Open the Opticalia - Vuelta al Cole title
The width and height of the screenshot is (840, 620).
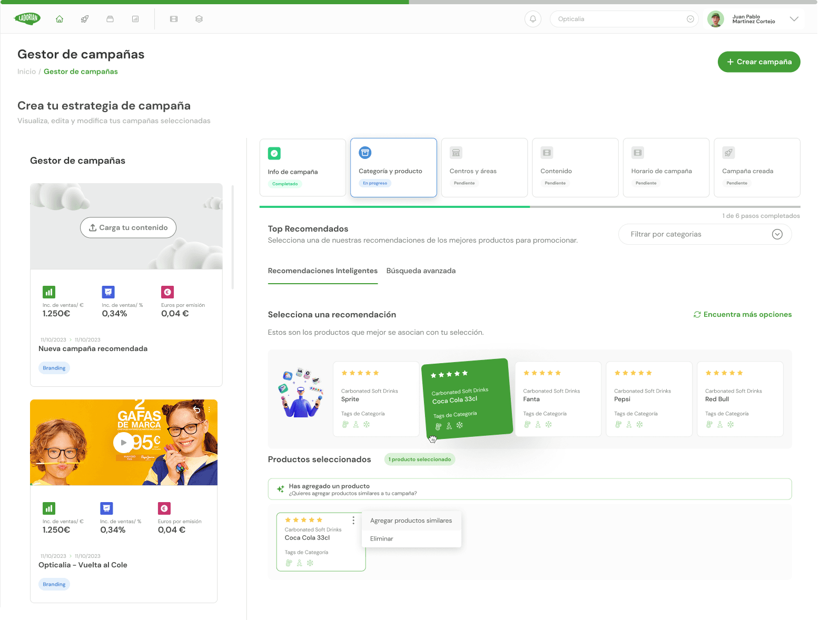coord(83,565)
